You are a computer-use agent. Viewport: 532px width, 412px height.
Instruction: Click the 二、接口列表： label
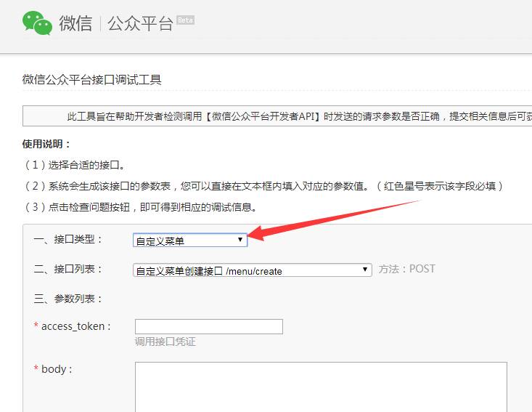tap(67, 269)
